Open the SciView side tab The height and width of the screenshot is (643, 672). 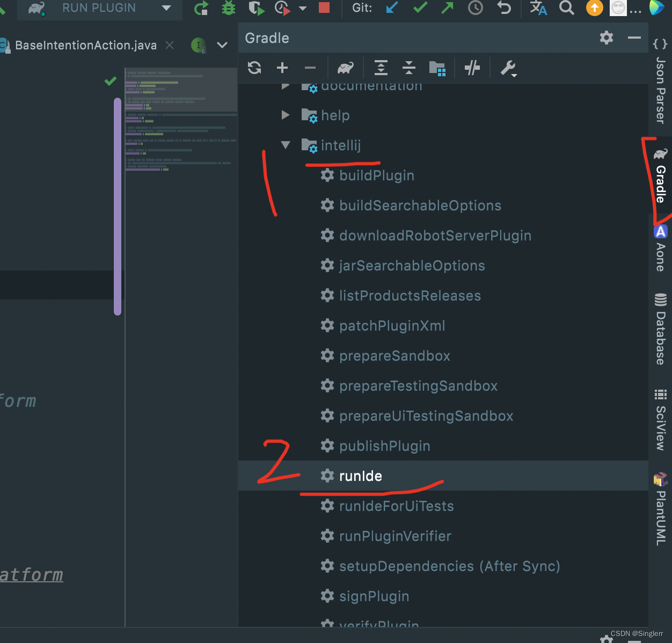tap(660, 420)
